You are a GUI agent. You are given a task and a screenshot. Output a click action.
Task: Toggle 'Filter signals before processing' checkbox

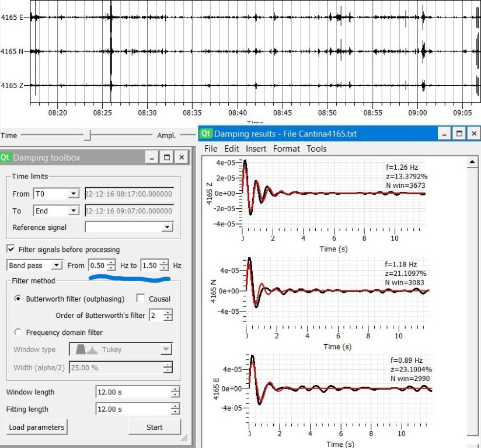coord(11,249)
